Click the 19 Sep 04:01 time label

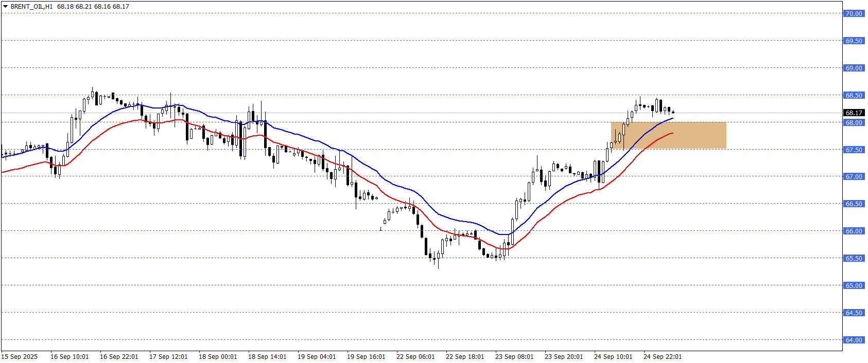pyautogui.click(x=317, y=356)
